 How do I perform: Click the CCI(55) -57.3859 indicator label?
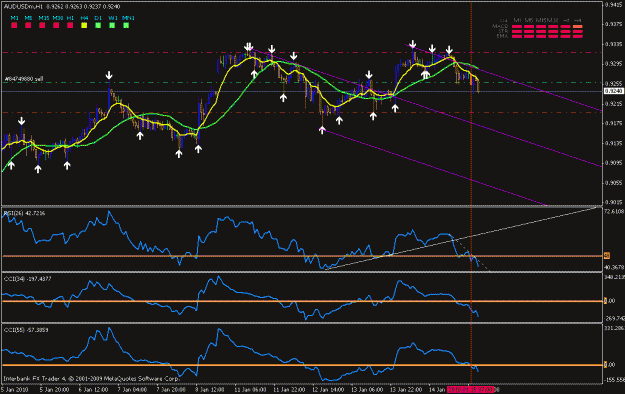pos(26,330)
